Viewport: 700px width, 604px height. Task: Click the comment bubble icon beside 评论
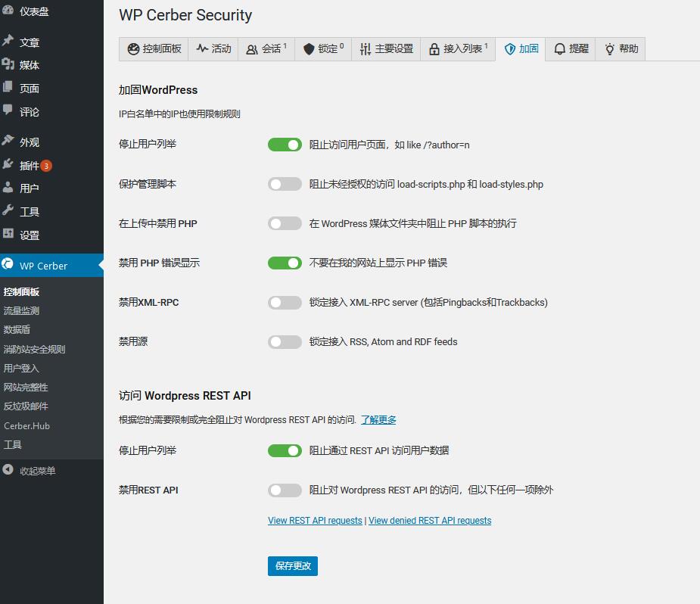click(8, 111)
